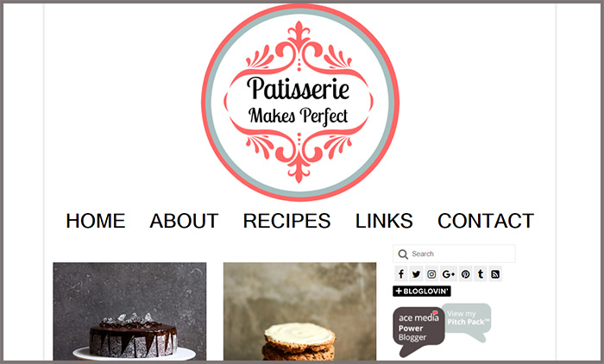Image resolution: width=604 pixels, height=364 pixels.
Task: Open the Instagram social icon
Action: pyautogui.click(x=431, y=274)
